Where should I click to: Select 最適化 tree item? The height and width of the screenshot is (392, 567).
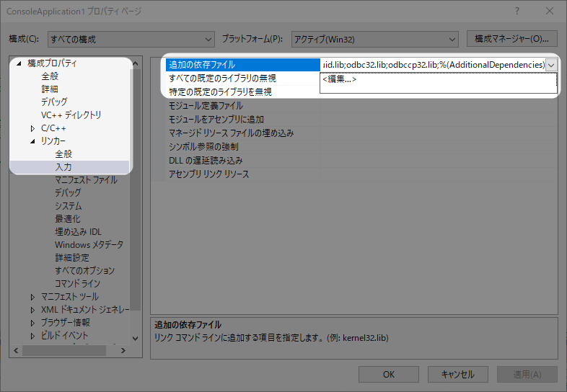68,219
